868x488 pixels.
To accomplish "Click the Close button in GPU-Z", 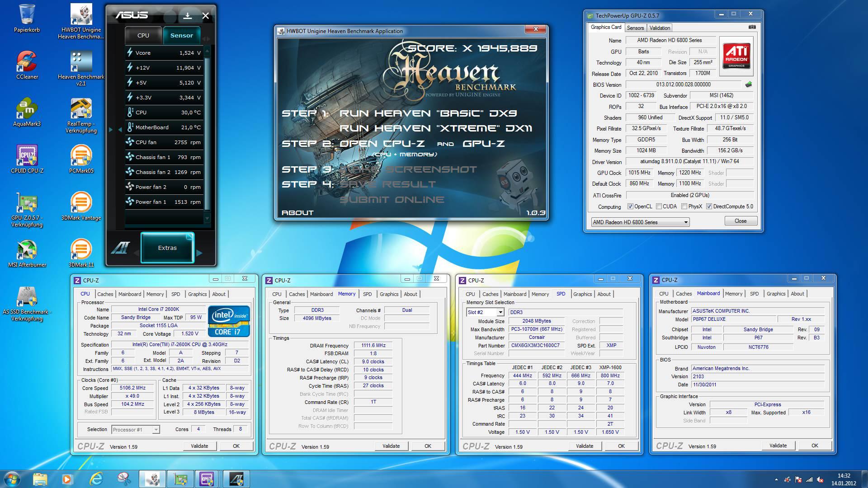I will click(x=741, y=221).
